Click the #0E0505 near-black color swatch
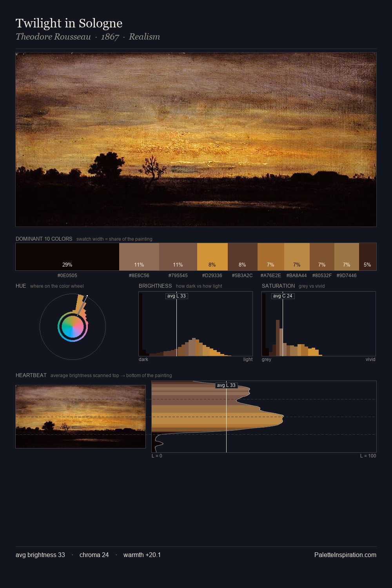Image resolution: width=392 pixels, height=588 pixels. point(67,257)
